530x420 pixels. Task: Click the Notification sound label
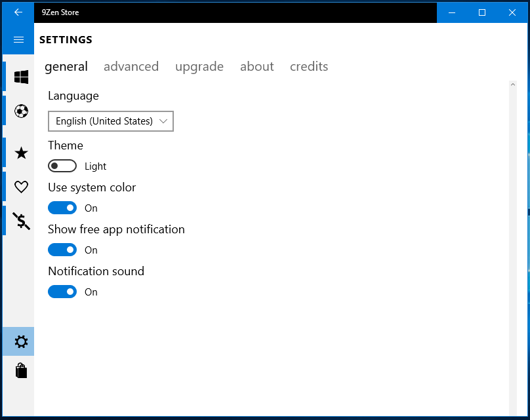pyautogui.click(x=96, y=271)
